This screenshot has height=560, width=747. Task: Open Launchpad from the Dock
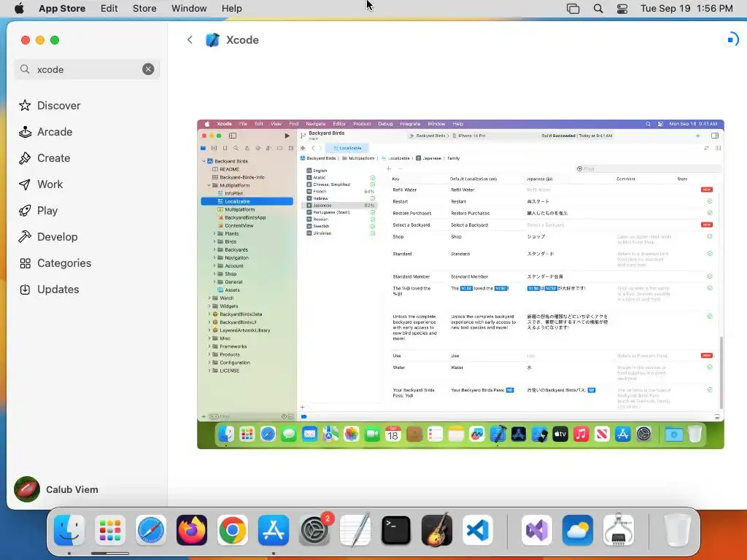(x=110, y=530)
